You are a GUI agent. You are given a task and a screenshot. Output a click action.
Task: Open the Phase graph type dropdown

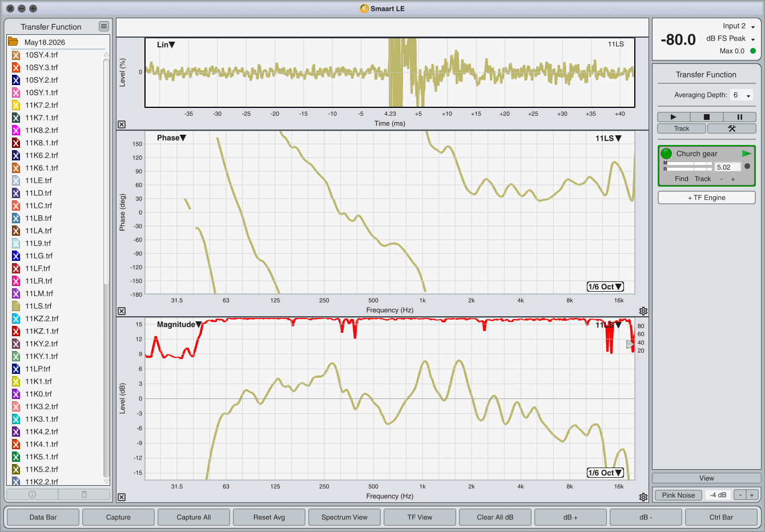tap(171, 138)
